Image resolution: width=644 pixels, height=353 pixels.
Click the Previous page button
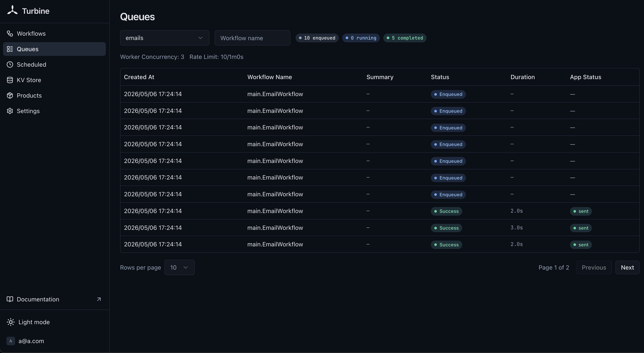tap(594, 268)
